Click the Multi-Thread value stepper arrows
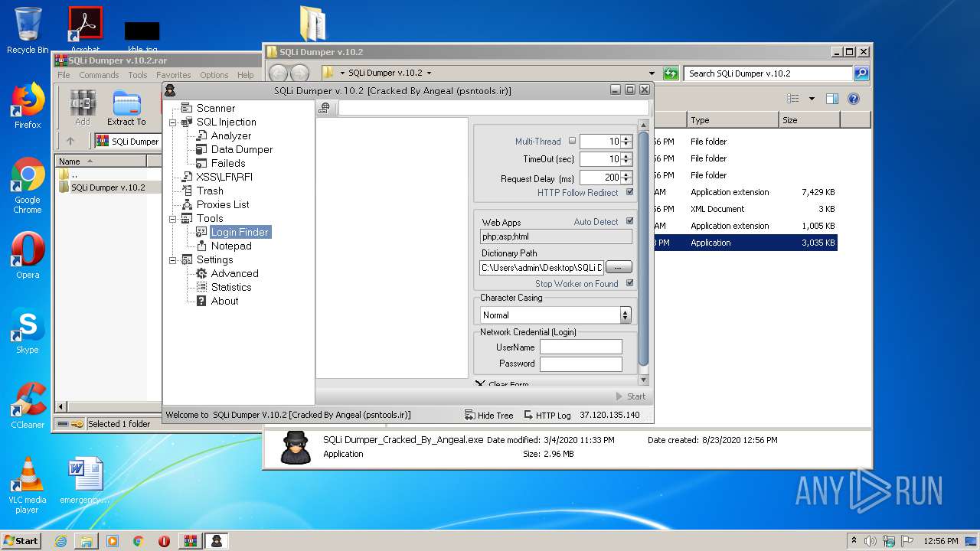 [x=627, y=141]
